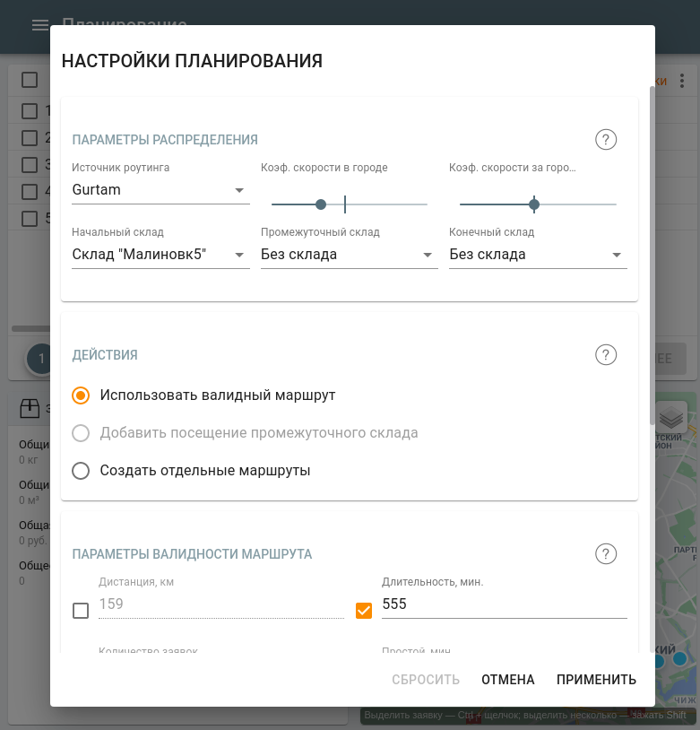Click the three-dot more options icon

[682, 82]
